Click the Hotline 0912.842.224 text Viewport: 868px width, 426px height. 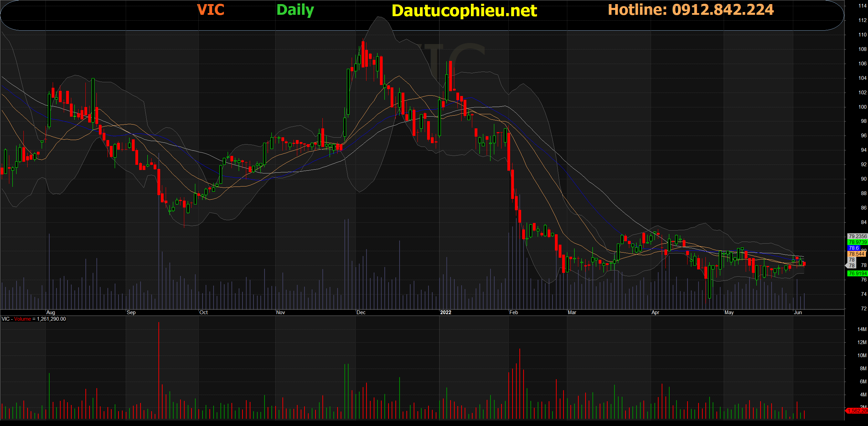click(x=691, y=10)
